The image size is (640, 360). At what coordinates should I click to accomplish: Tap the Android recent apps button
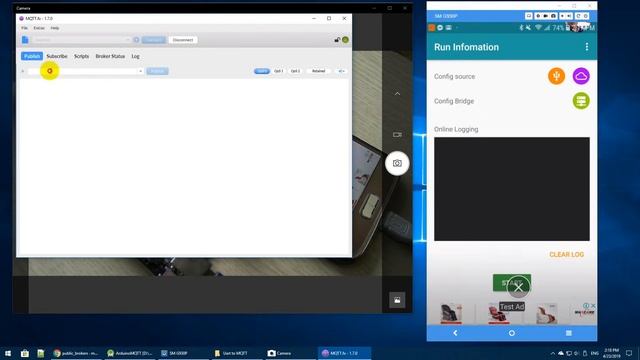(569, 333)
